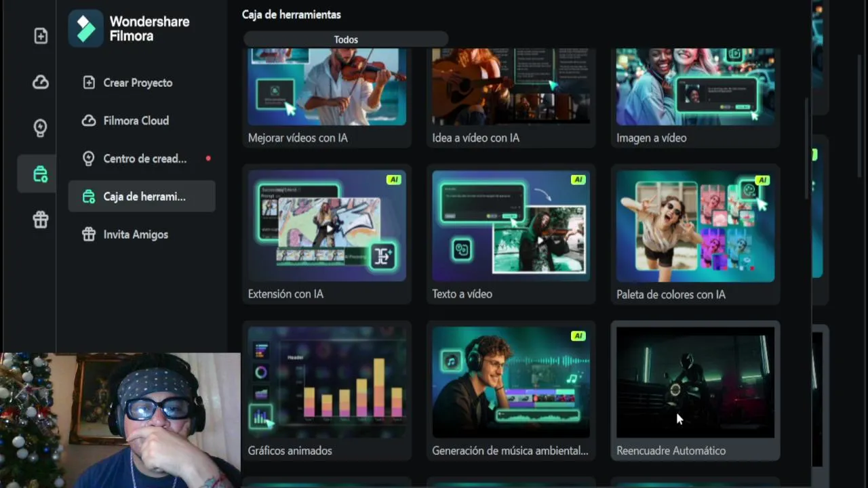Screen dimensions: 868x488
Task: Click the Caja de herramientas heading
Action: [x=292, y=14]
